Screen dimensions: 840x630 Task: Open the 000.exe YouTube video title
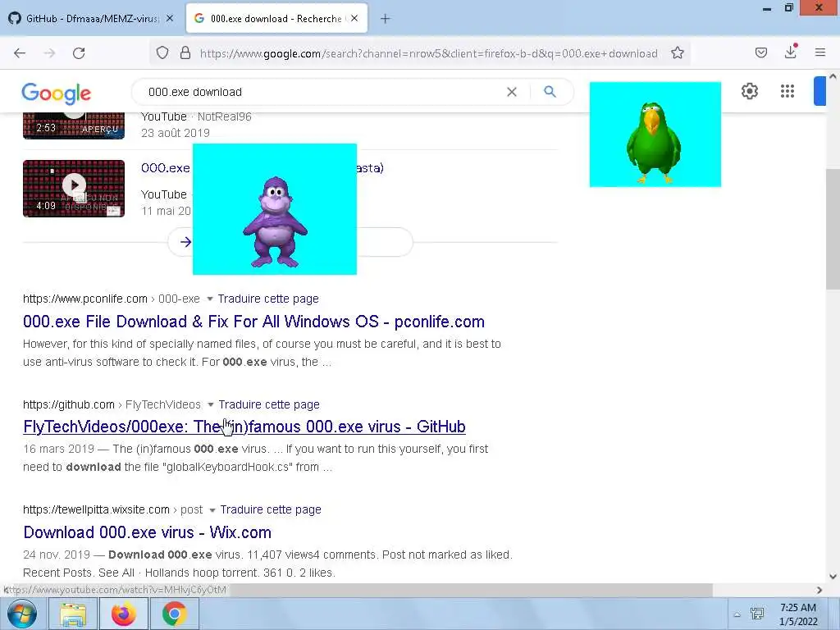point(165,167)
